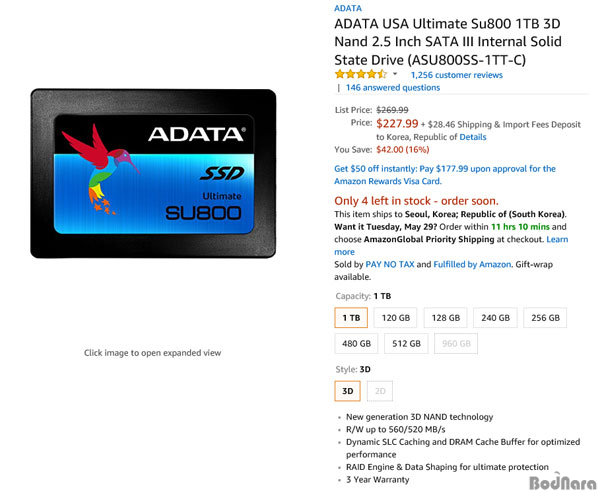Open the star rating dropdown arrow
This screenshot has width=600, height=493.
(x=395, y=74)
